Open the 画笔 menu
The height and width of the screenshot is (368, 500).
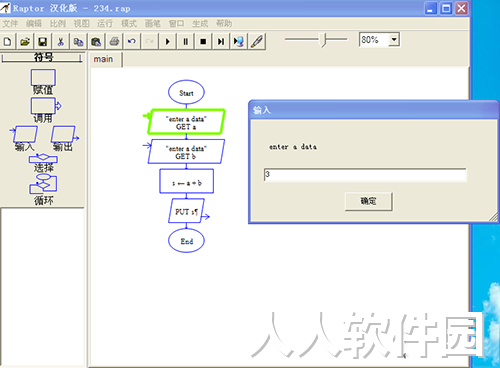click(x=152, y=24)
